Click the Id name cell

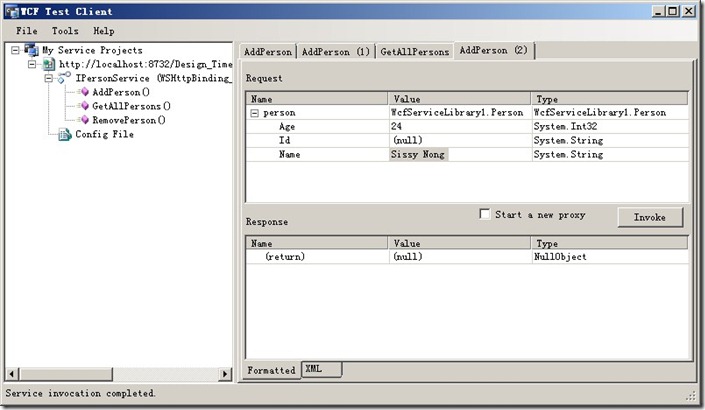[x=317, y=140]
